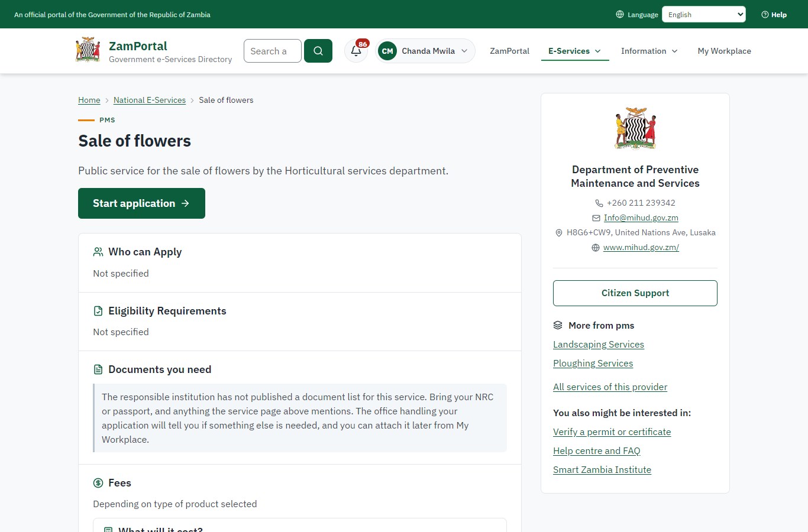Click the magnifier search button
Screen dimensions: 808x532
click(318, 51)
